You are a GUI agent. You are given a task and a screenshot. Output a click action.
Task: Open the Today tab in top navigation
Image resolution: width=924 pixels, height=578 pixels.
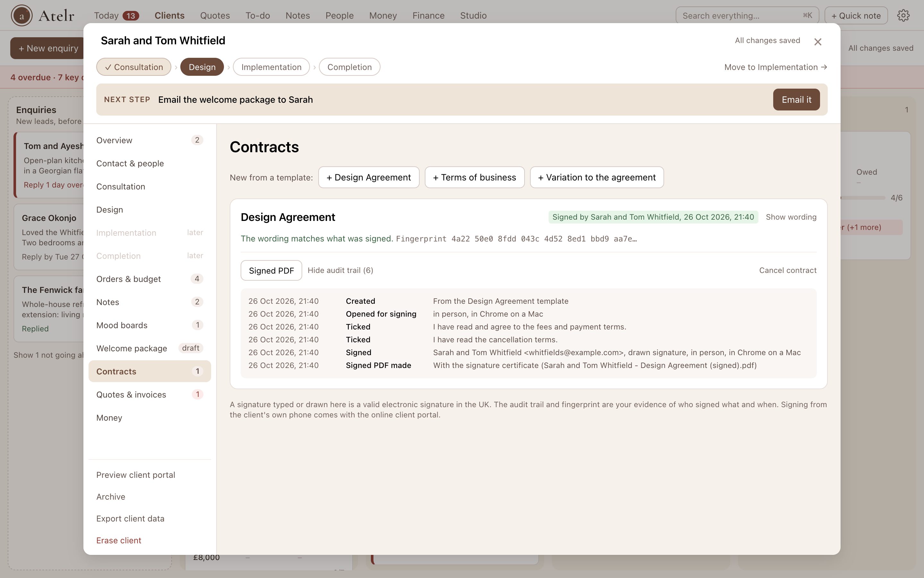click(x=116, y=15)
